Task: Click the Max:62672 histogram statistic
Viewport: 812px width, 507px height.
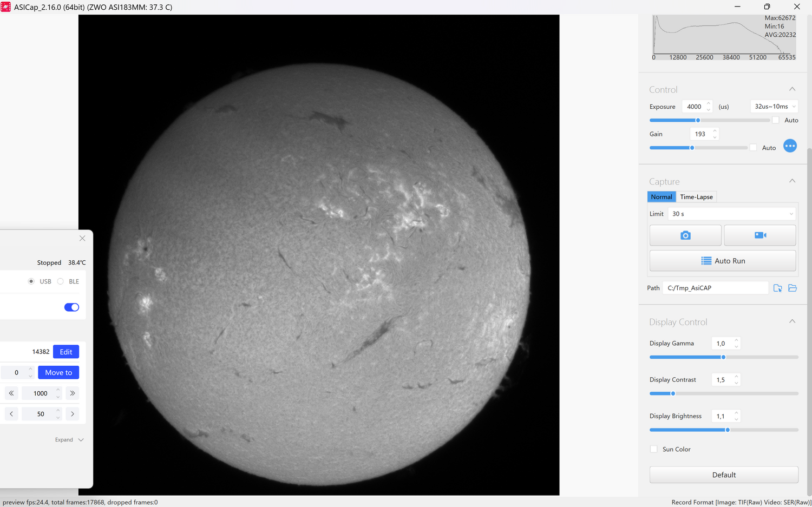Action: [780, 18]
